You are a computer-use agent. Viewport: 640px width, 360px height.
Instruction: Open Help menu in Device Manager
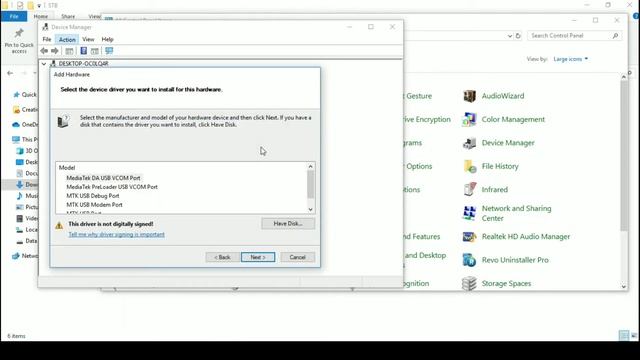[x=107, y=40]
